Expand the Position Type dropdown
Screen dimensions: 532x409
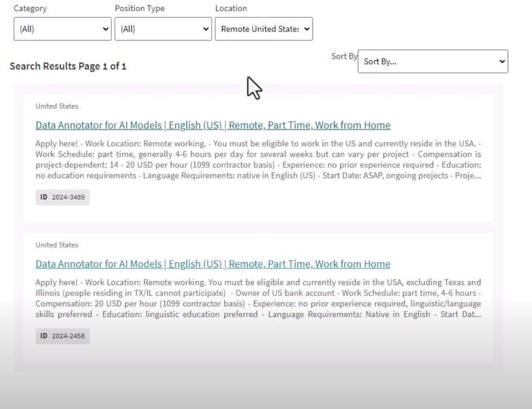coord(162,29)
